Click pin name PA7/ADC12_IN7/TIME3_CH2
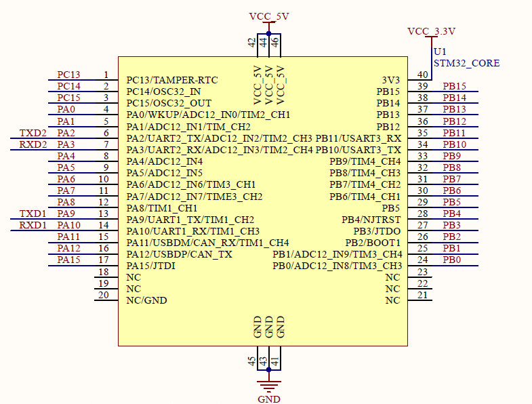Screen dimensions: 532x404 [195, 197]
